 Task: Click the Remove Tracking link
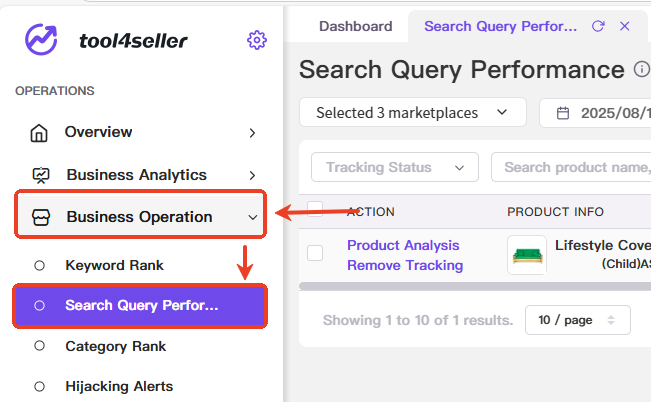point(405,265)
